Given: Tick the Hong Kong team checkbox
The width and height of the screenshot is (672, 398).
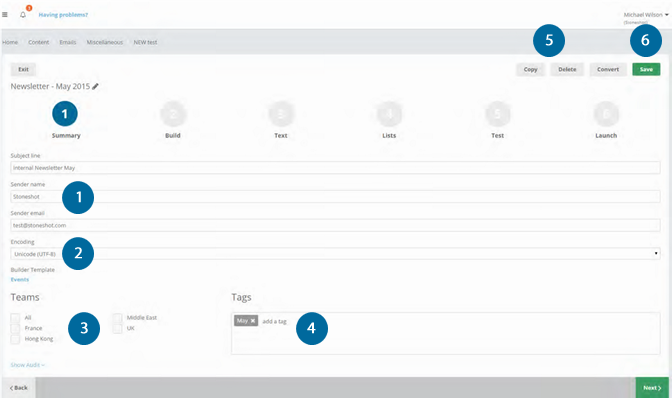Looking at the screenshot, I should [x=15, y=339].
